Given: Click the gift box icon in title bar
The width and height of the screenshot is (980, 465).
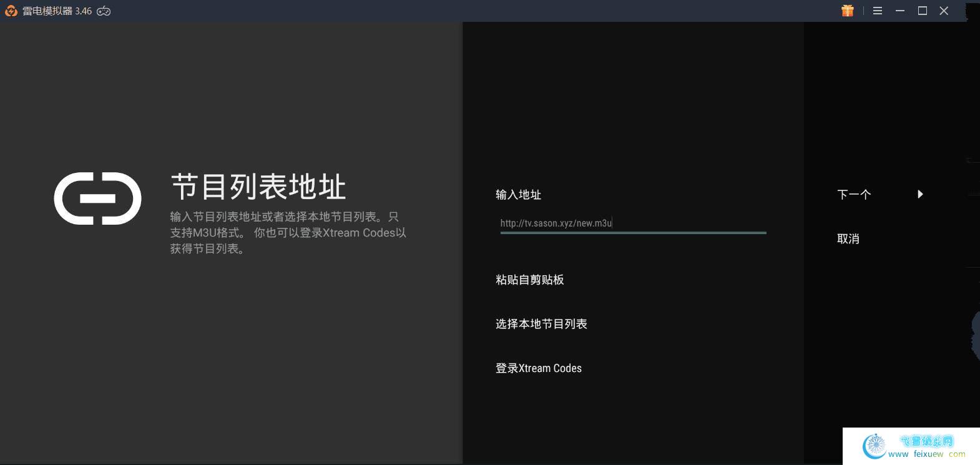Looking at the screenshot, I should coord(847,11).
